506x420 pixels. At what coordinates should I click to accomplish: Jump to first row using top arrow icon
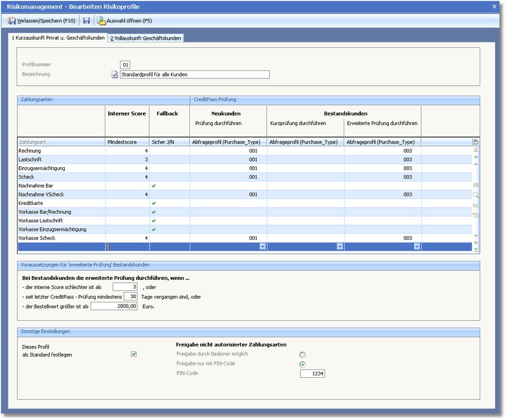click(x=475, y=150)
